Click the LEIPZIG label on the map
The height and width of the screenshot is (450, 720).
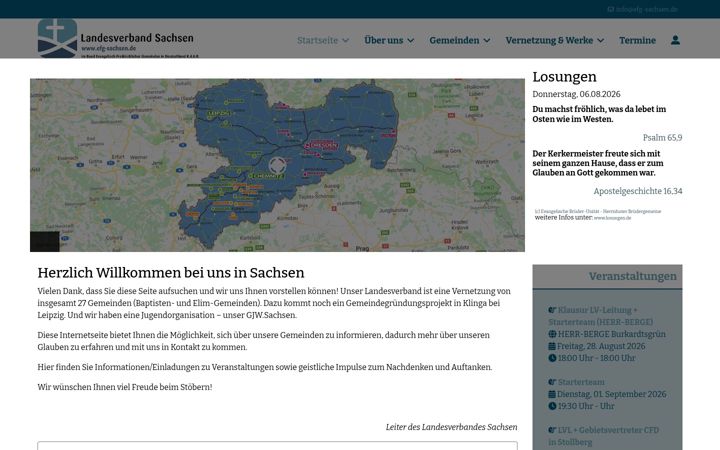[x=220, y=113]
